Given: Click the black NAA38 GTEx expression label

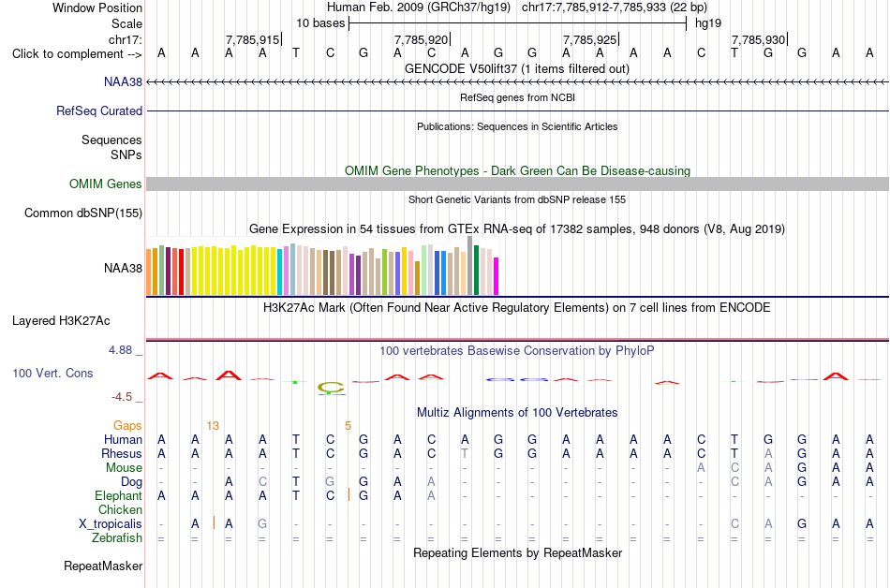Looking at the screenshot, I should click(x=123, y=268).
